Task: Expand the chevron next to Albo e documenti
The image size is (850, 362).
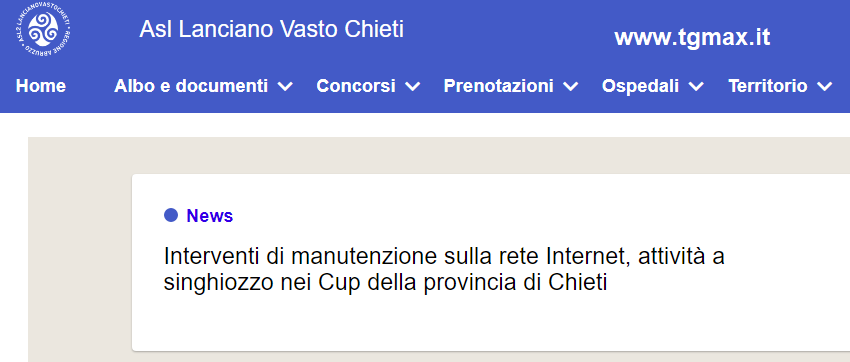Action: 285,86
